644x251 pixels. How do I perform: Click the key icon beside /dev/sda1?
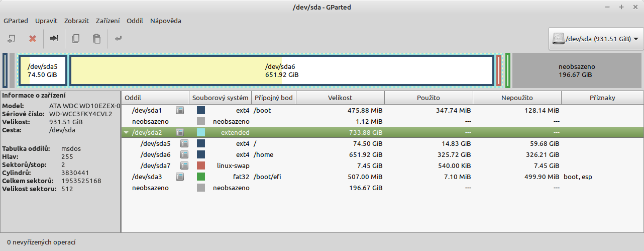click(x=180, y=110)
